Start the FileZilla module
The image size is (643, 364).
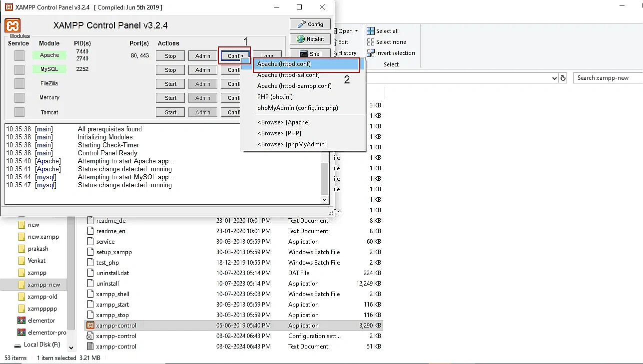170,84
